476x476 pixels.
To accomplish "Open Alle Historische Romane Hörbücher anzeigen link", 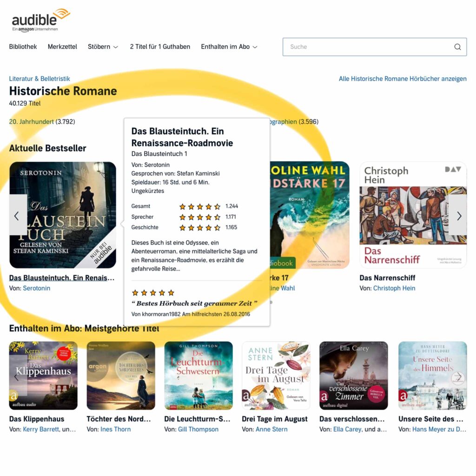I will coord(403,79).
